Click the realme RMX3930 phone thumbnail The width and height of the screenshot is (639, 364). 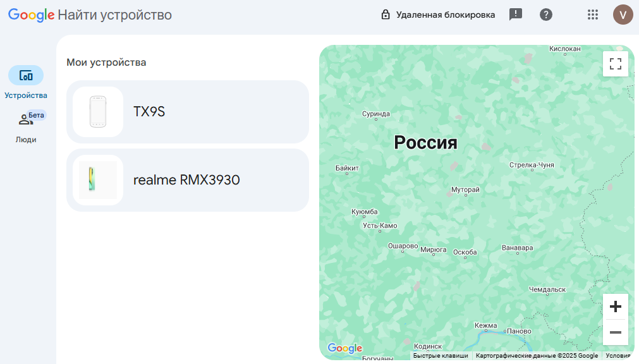[98, 180]
